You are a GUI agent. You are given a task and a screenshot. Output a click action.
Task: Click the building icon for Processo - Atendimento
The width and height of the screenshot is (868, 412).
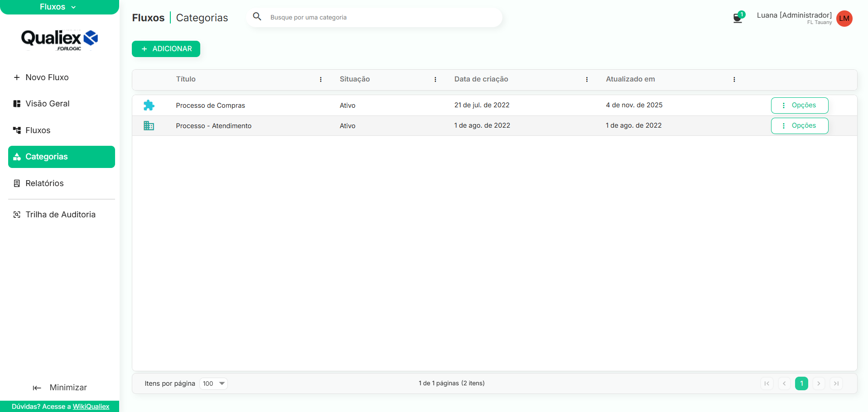[149, 126]
